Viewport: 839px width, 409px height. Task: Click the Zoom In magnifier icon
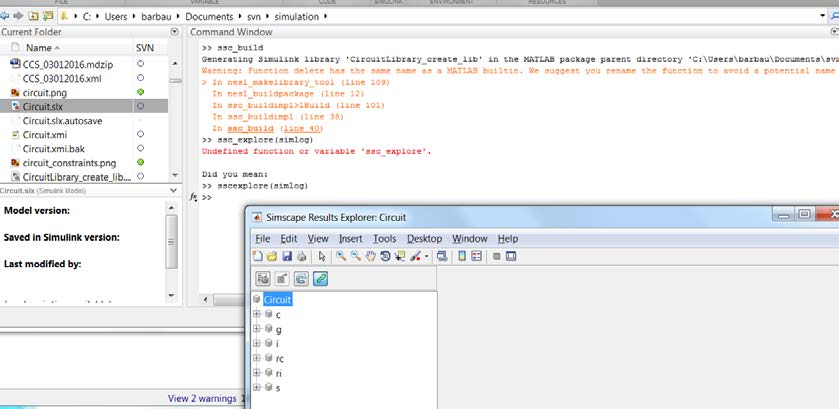click(342, 257)
